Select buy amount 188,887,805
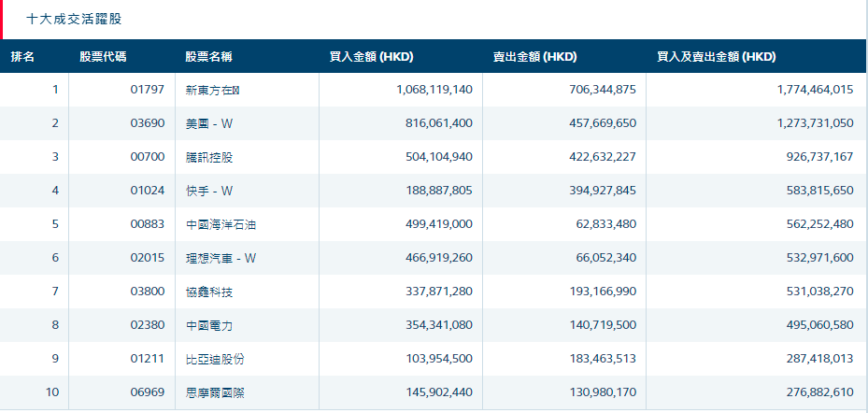This screenshot has width=868, height=413. [440, 191]
